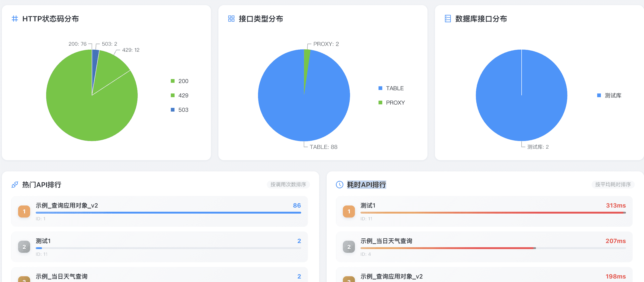Click the 按平均耗时排序 tag
The image size is (644, 282).
tap(613, 185)
